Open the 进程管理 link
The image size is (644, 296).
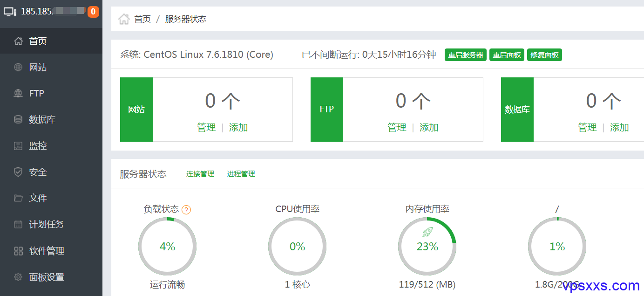click(x=241, y=174)
